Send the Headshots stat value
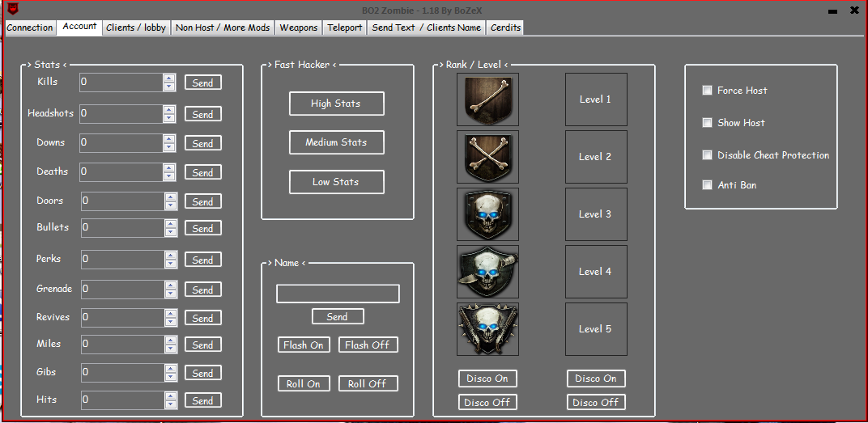This screenshot has width=868, height=423. point(203,114)
